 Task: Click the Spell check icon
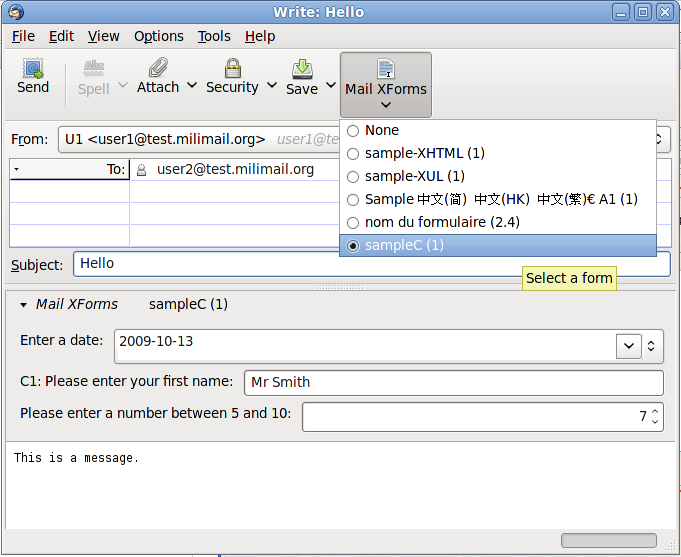click(x=94, y=68)
